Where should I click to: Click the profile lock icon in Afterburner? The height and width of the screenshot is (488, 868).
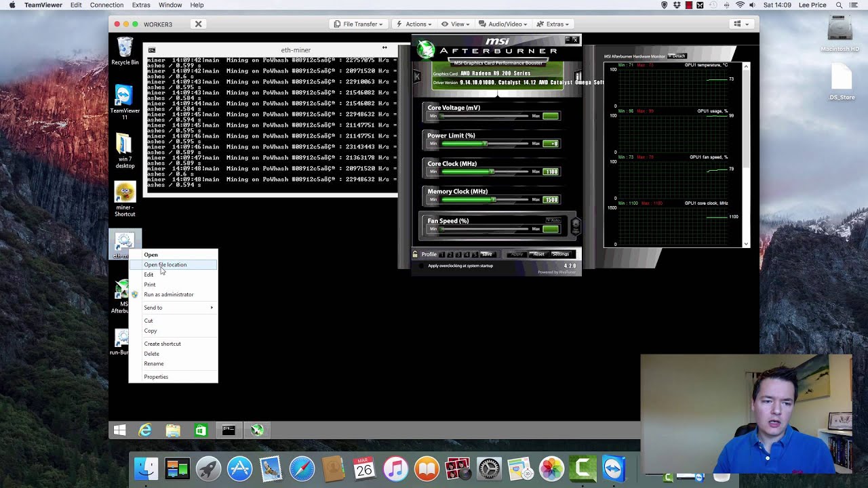pos(415,254)
